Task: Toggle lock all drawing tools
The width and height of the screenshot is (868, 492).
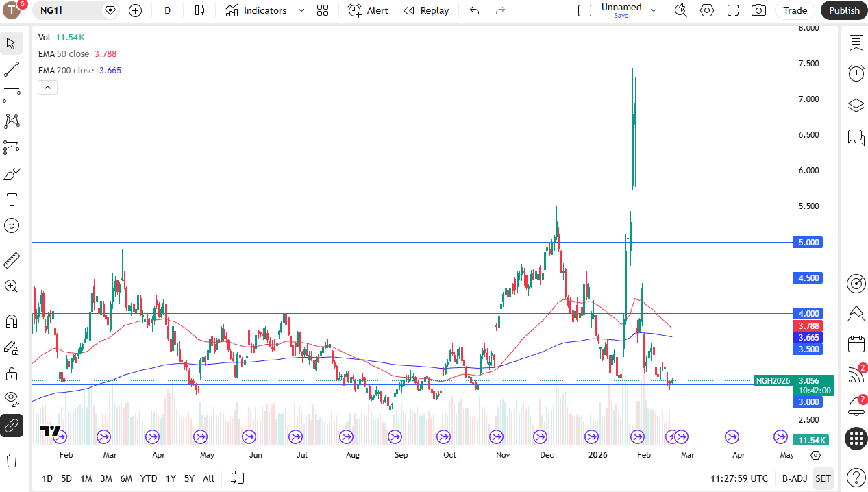Action: [x=12, y=373]
